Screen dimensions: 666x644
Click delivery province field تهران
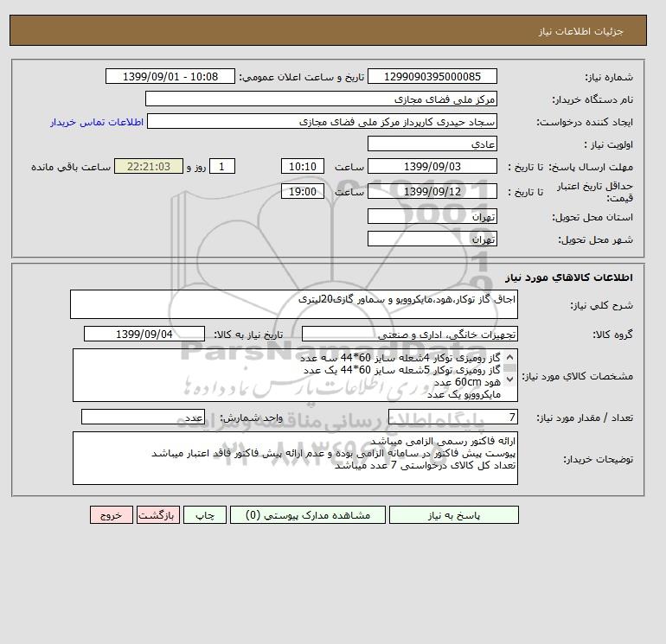(x=432, y=216)
